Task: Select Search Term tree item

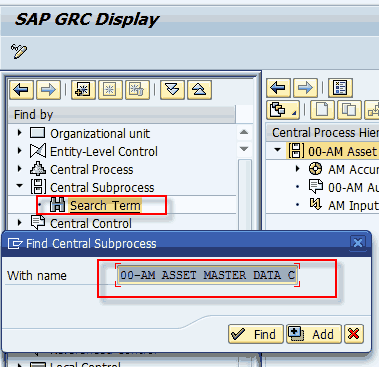Action: [105, 206]
